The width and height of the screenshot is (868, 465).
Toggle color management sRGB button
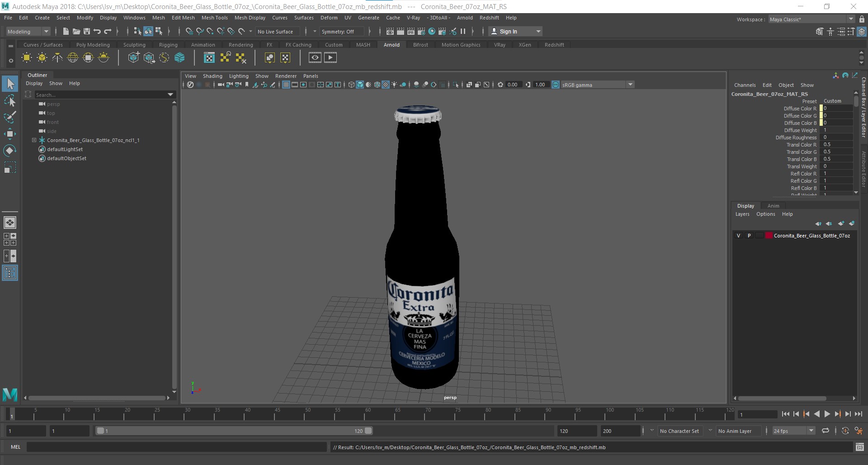[556, 85]
